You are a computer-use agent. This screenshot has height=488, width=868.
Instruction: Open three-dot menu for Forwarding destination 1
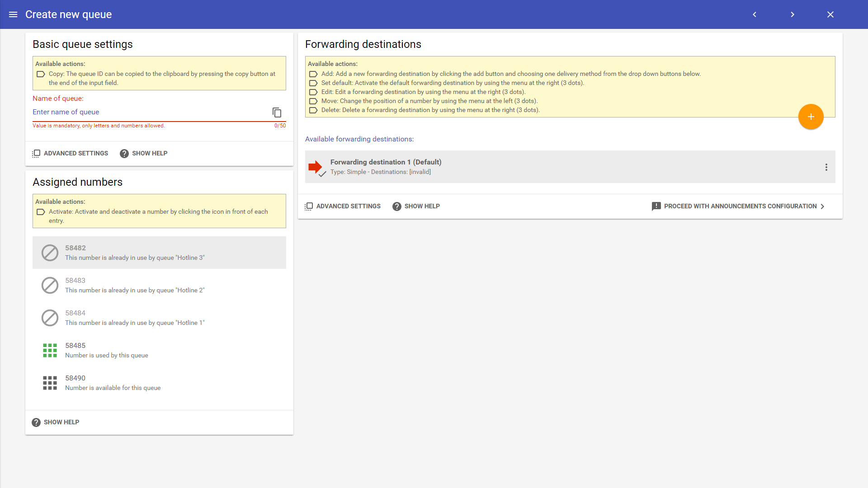pos(826,167)
